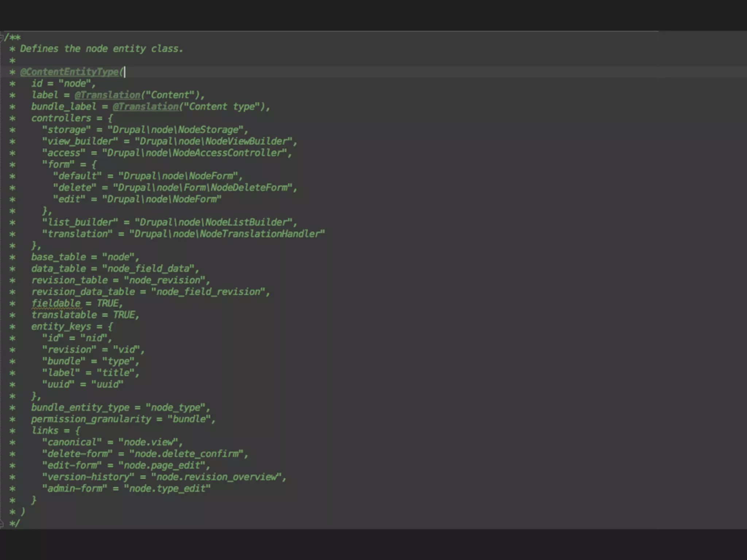Click the NodeAccessController class string
This screenshot has width=747, height=560.
pyautogui.click(x=196, y=153)
